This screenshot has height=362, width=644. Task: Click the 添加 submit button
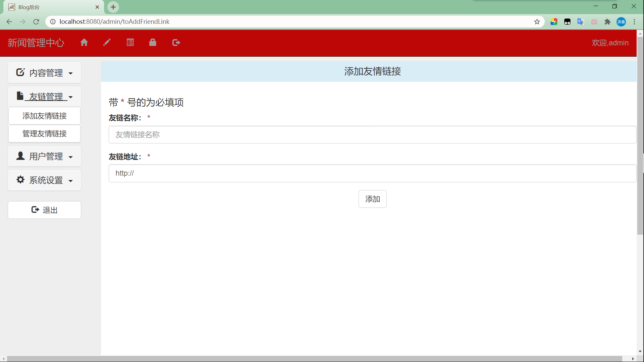(x=372, y=199)
